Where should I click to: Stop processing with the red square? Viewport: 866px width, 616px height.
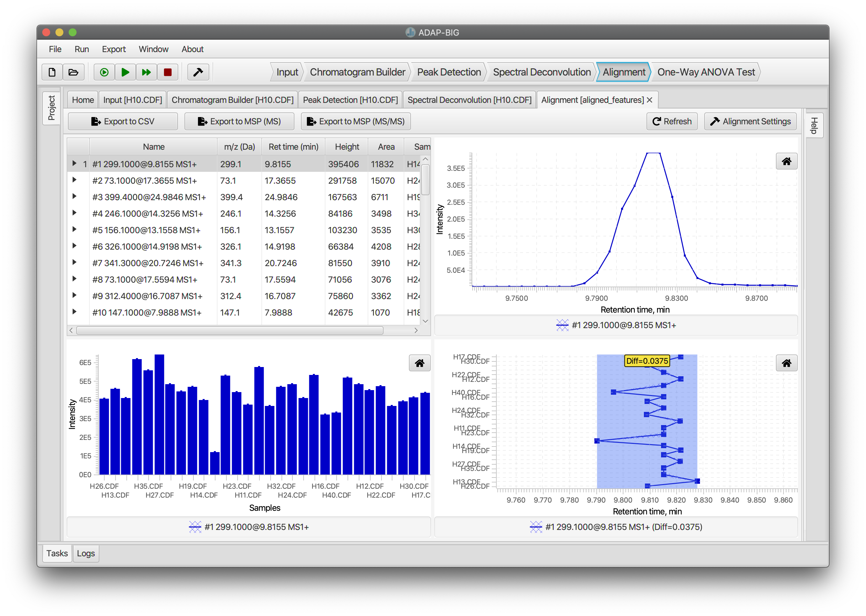pos(167,72)
